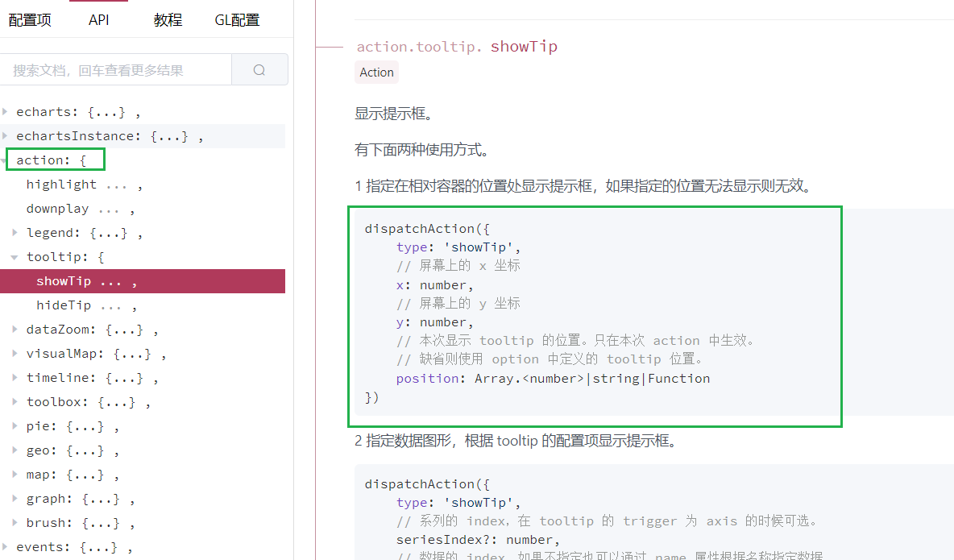Switch to the 配置项 tab
The width and height of the screenshot is (954, 560).
(30, 20)
